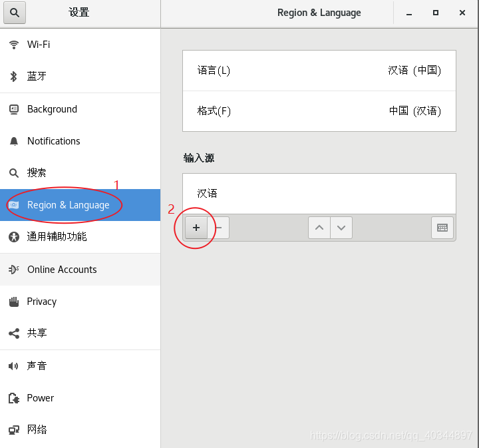Click the network computers icon beside 网络
Screen dimensions: 479x448
pyautogui.click(x=14, y=430)
